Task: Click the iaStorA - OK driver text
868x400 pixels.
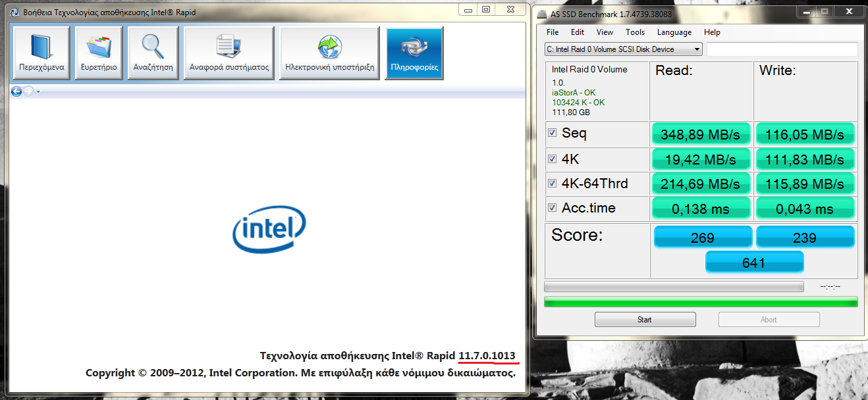Action: tap(574, 93)
